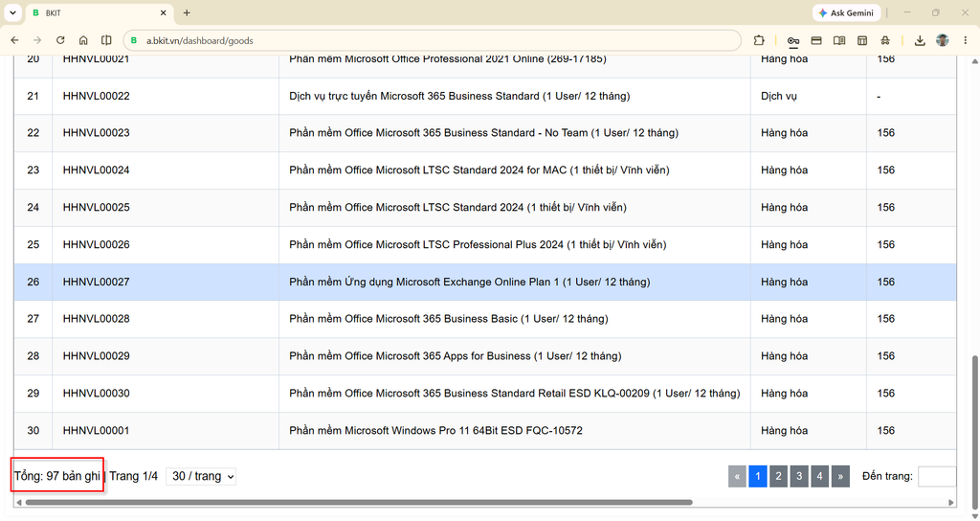The width and height of the screenshot is (980, 521).
Task: Open the browser three-dot menu
Action: pyautogui.click(x=966, y=40)
